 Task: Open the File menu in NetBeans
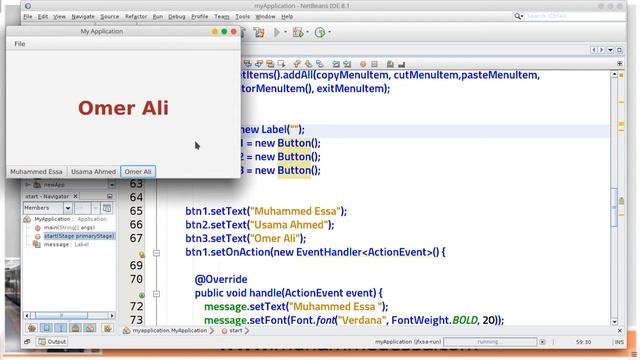[x=28, y=17]
